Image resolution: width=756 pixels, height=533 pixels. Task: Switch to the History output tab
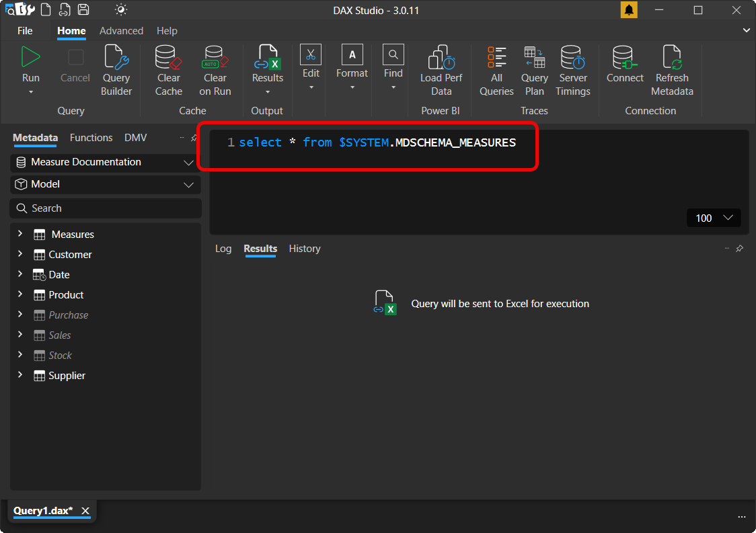[x=305, y=249]
